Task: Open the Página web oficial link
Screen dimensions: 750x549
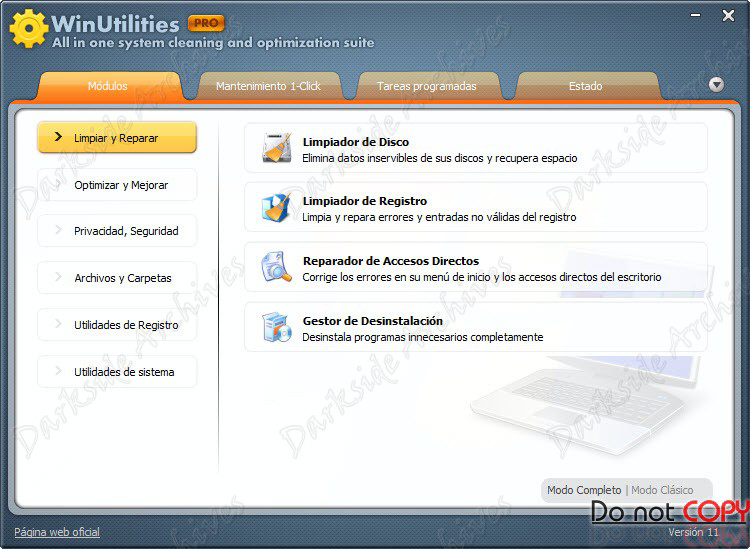Action: (57, 532)
